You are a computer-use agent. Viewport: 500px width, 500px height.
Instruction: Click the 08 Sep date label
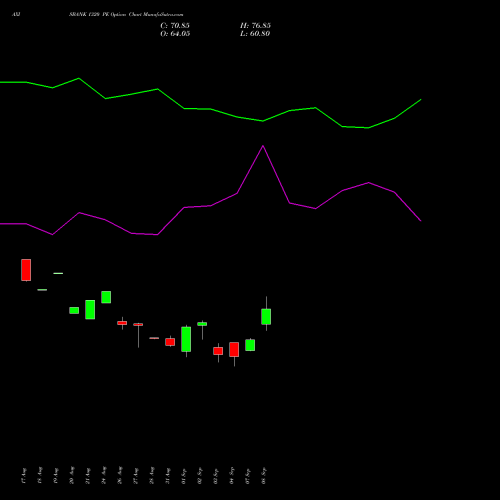pyautogui.click(x=264, y=476)
